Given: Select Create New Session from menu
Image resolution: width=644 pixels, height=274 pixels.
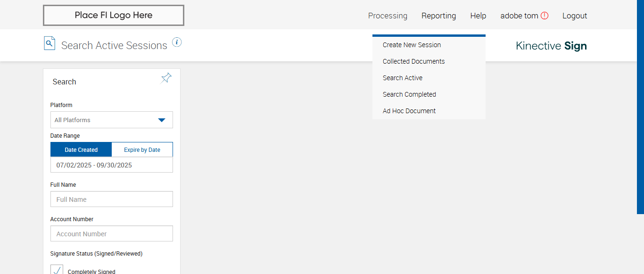Looking at the screenshot, I should [x=412, y=45].
